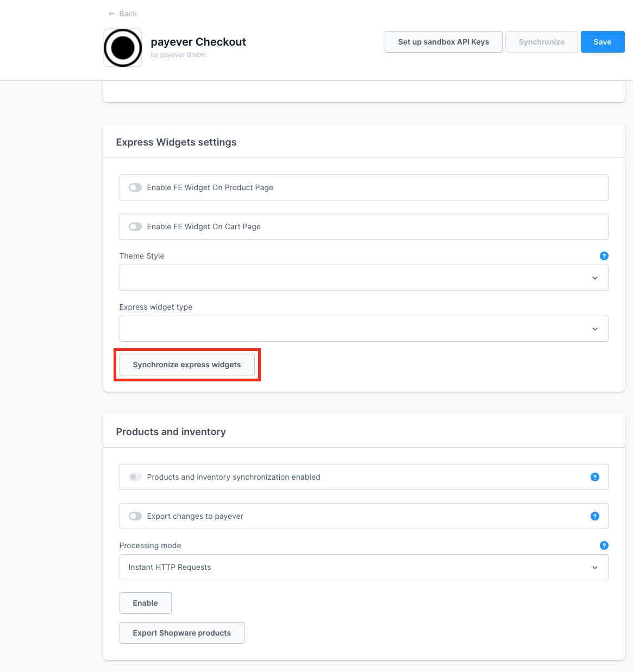Switch on Export changes to payever

pyautogui.click(x=135, y=516)
